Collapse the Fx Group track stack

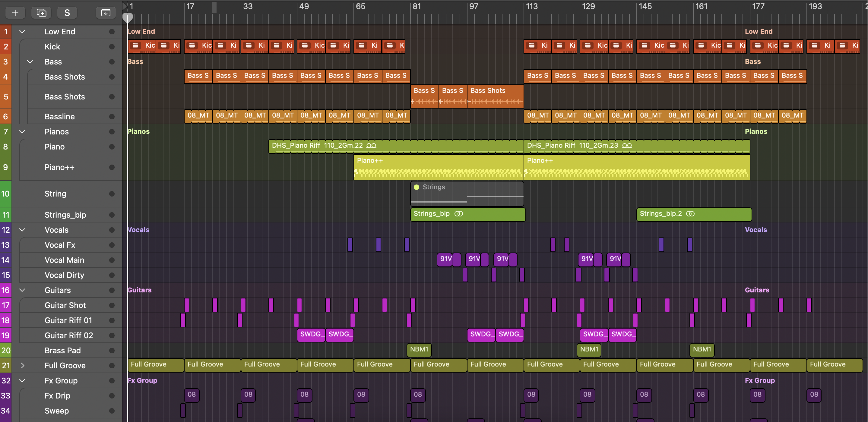[22, 381]
